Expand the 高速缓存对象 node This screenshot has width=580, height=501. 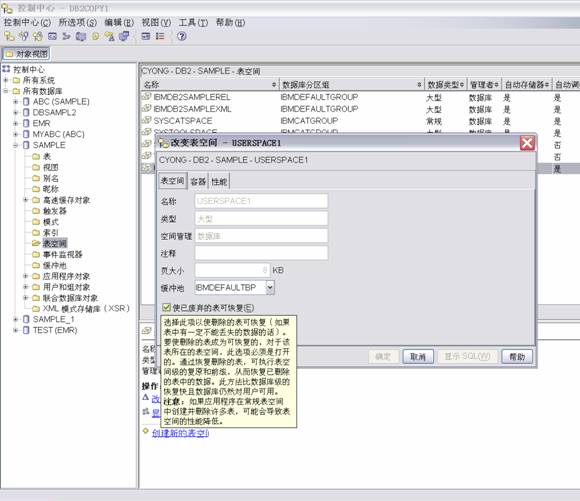click(x=26, y=200)
